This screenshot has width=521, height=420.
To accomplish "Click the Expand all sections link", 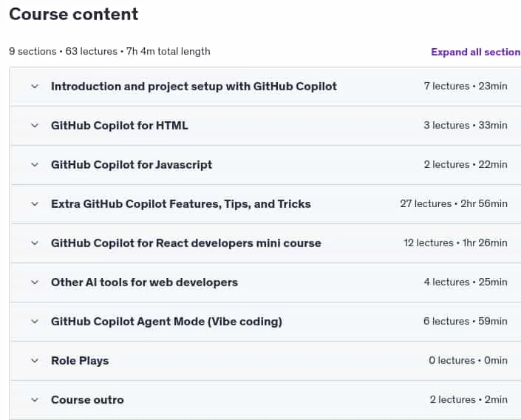I will [476, 52].
